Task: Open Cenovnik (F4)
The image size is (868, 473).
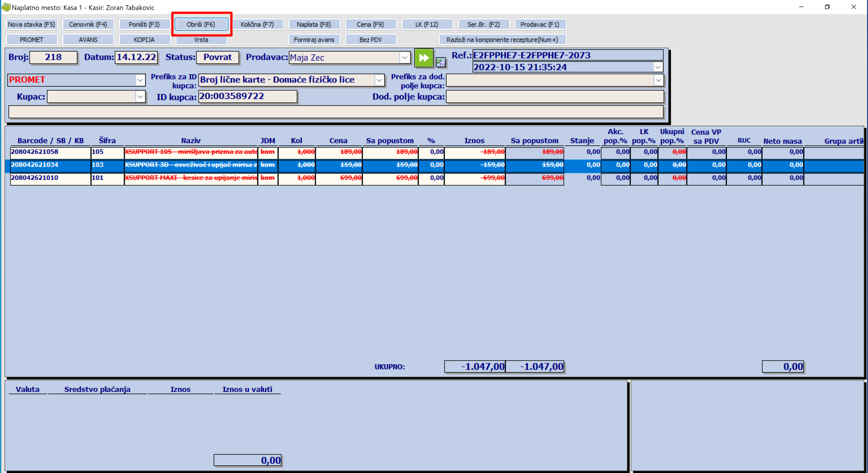Action: 88,24
